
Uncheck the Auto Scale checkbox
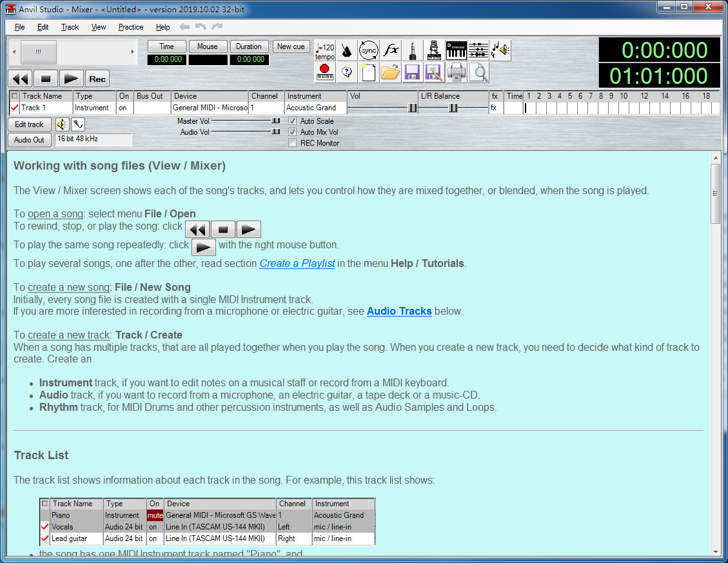(x=293, y=121)
